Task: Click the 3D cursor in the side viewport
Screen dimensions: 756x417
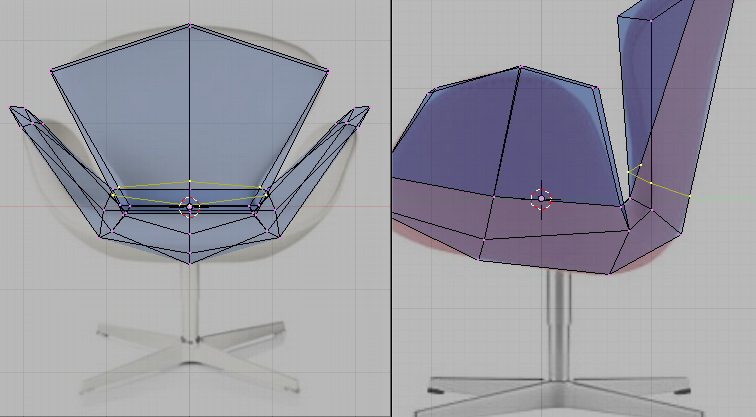Action: tap(541, 199)
